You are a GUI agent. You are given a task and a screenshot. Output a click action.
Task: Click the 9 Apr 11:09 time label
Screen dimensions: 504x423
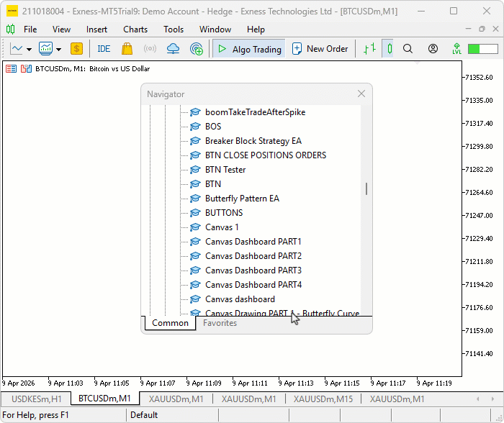[x=204, y=383]
